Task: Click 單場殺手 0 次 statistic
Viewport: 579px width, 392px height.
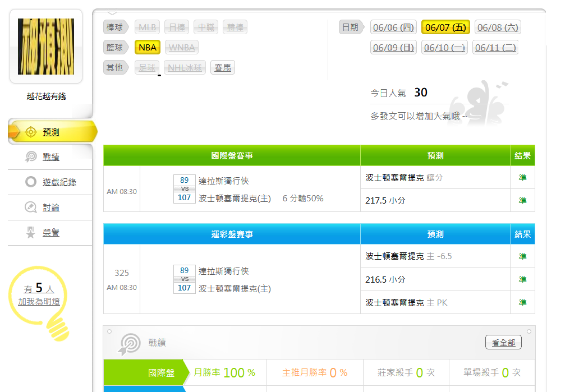Action: pos(492,373)
